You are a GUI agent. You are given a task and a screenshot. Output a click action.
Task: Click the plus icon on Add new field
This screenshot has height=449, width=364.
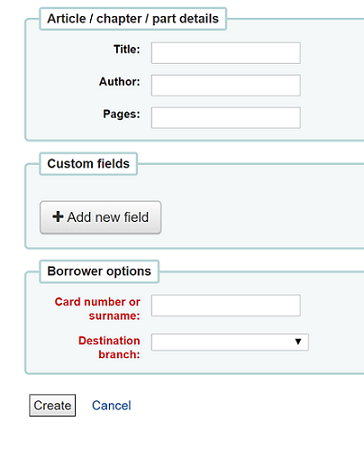click(x=58, y=217)
